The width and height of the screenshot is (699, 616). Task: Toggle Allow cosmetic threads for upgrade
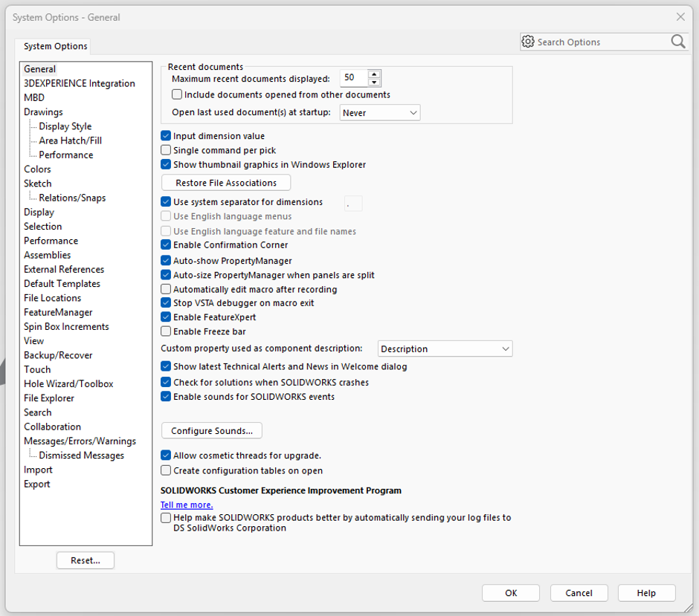pos(166,455)
